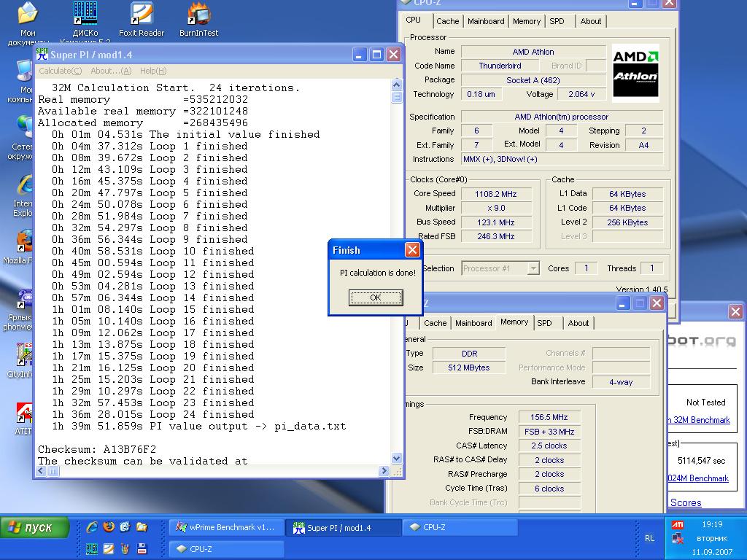The height and width of the screenshot is (560, 747).
Task: Click the network icon in system tray
Action: click(677, 539)
